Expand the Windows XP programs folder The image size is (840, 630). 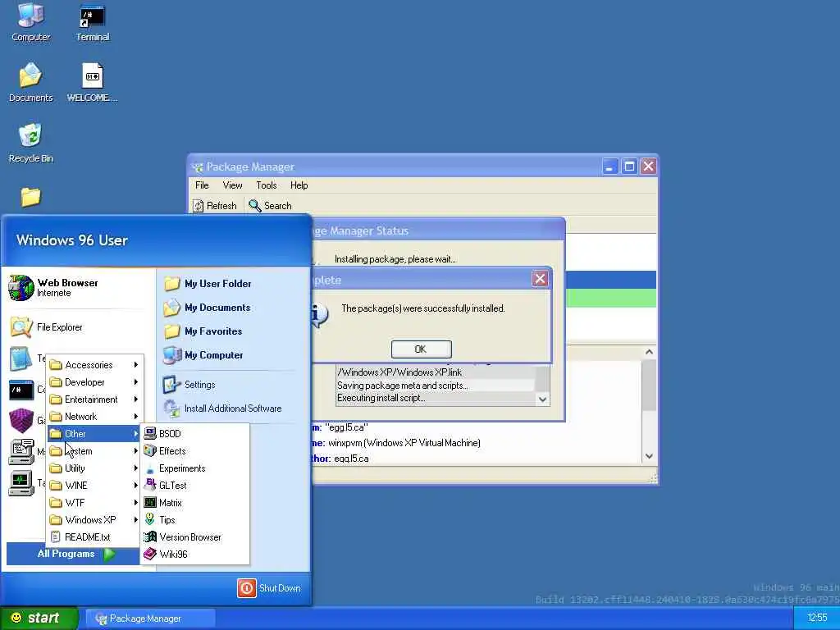point(94,519)
